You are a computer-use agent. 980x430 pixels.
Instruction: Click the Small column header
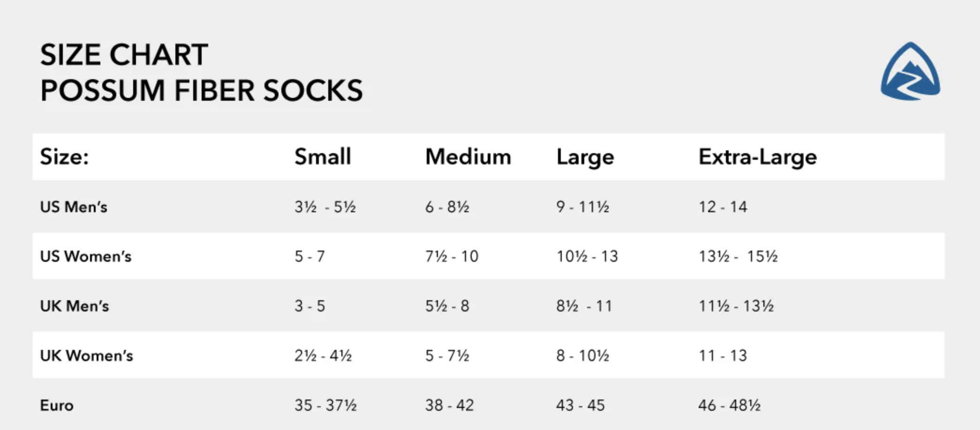323,156
